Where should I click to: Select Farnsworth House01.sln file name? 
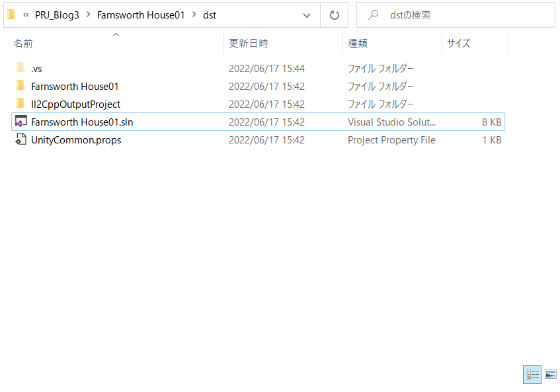82,122
